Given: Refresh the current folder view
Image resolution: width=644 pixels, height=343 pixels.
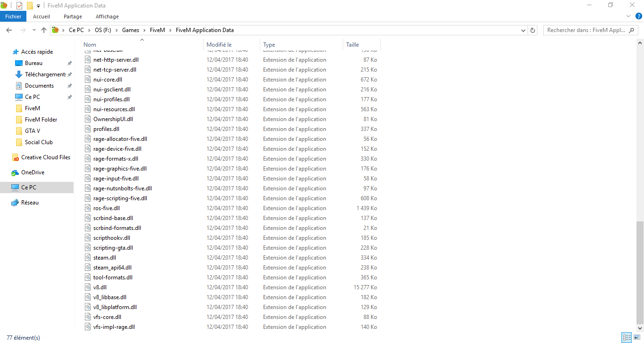Looking at the screenshot, I should 533,30.
